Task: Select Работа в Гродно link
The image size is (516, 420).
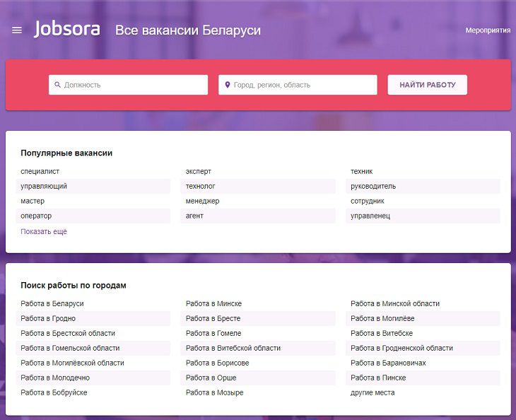Action: click(x=48, y=318)
